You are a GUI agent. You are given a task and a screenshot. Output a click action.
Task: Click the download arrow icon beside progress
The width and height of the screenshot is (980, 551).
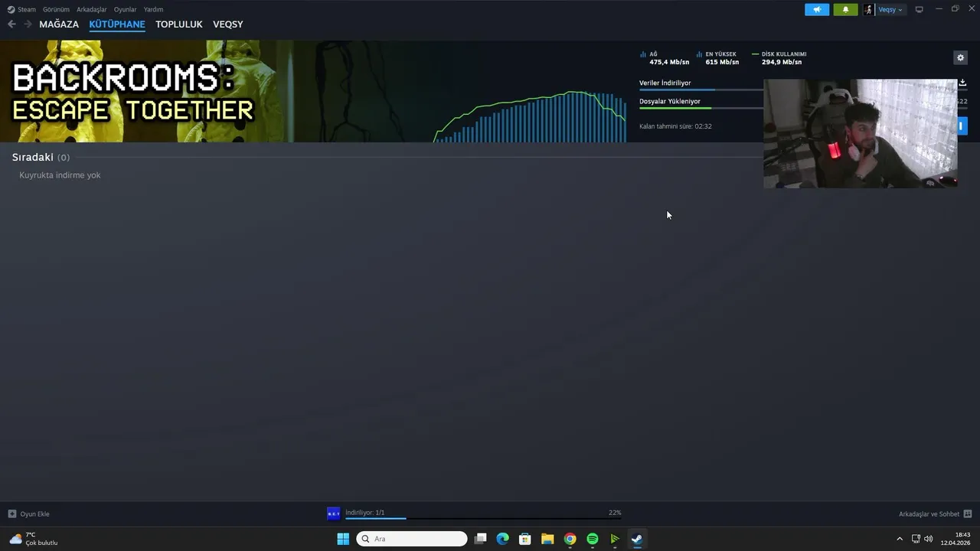click(962, 83)
